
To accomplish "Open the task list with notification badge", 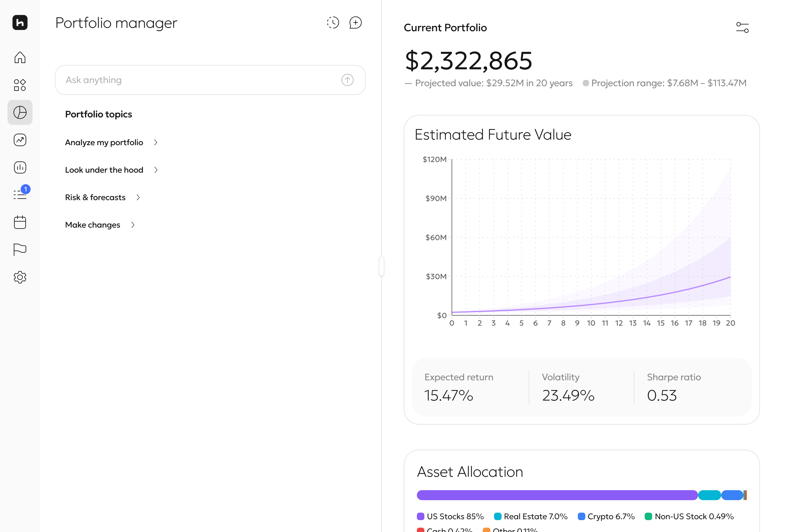I will click(20, 195).
